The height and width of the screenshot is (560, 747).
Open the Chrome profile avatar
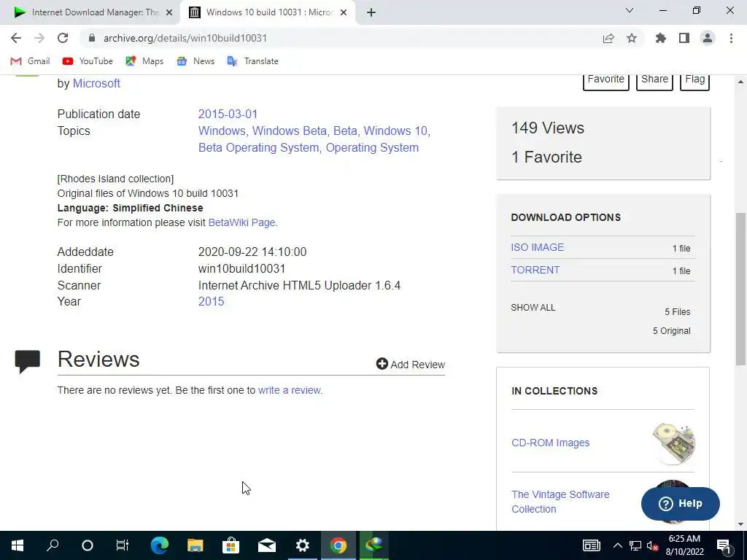708,38
